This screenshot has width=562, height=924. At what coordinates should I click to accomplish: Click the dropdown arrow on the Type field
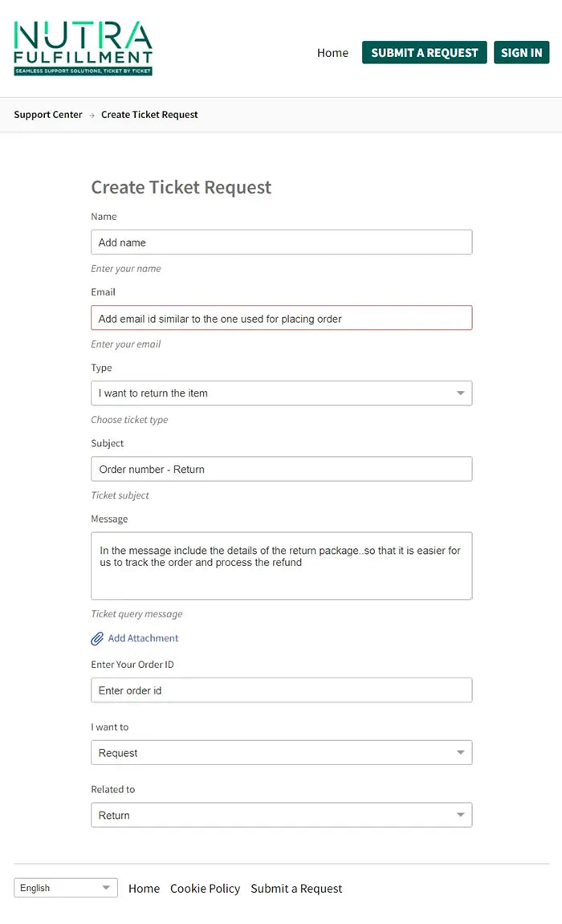tap(460, 393)
